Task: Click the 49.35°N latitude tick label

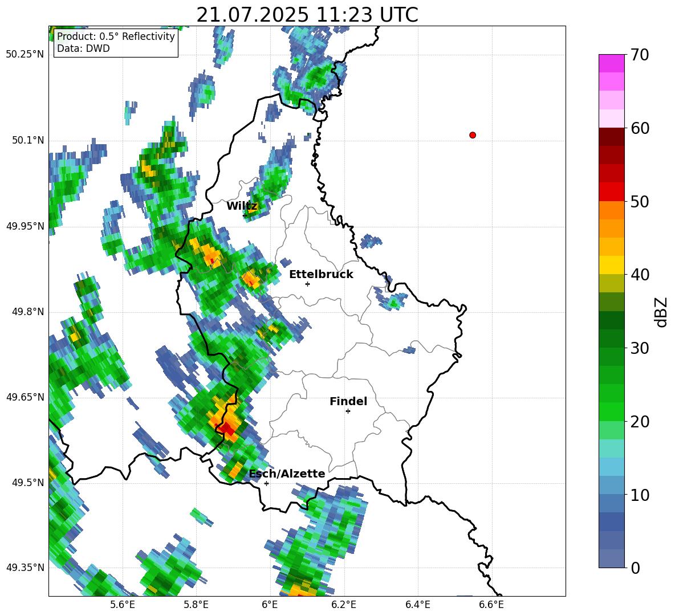Action: pyautogui.click(x=25, y=568)
